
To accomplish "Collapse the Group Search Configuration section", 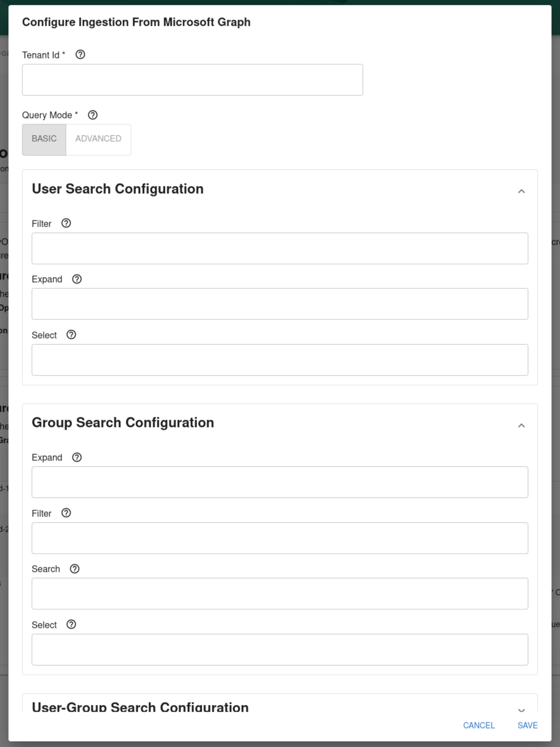I will [x=521, y=426].
